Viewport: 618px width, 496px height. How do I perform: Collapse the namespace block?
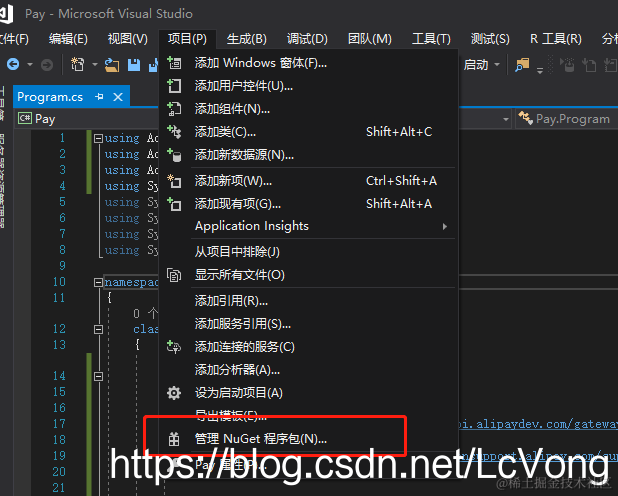tap(98, 282)
